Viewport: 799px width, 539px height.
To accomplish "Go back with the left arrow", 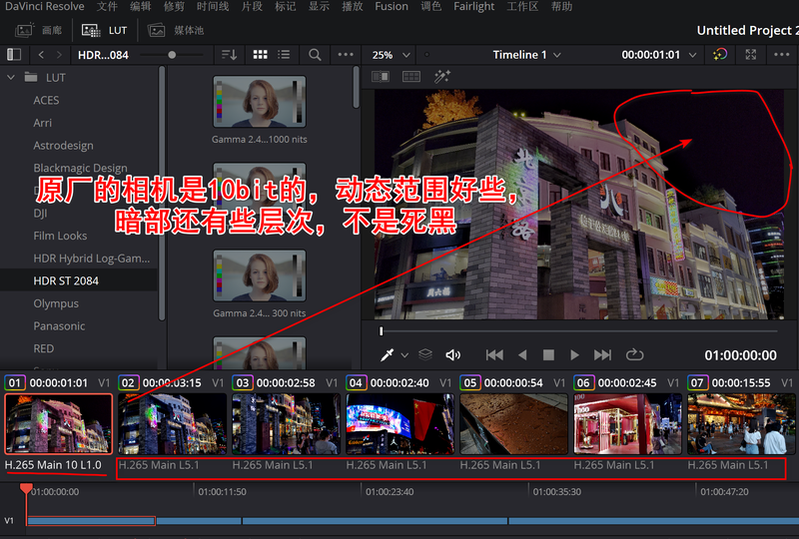I will coord(41,55).
